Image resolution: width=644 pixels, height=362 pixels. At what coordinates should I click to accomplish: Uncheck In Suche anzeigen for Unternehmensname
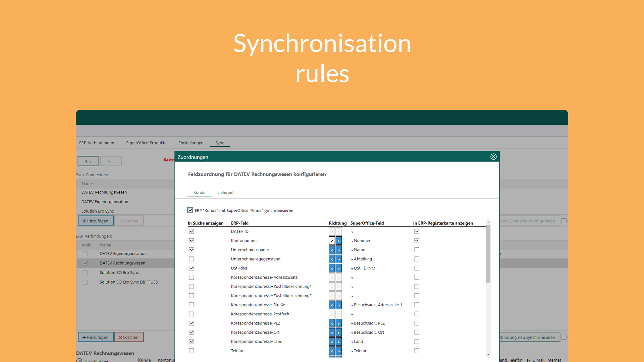point(192,250)
